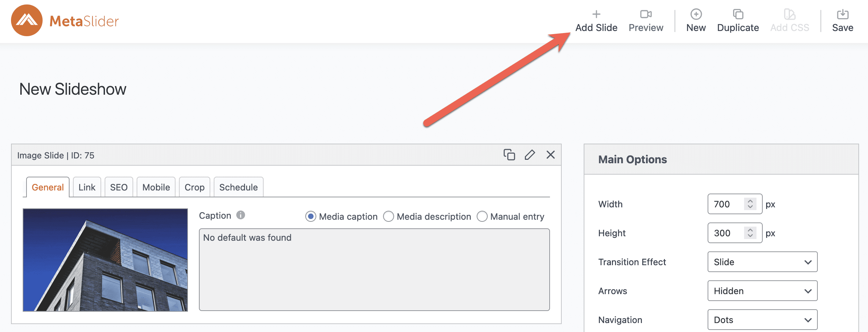Save the slideshow
This screenshot has height=332, width=868.
point(842,21)
